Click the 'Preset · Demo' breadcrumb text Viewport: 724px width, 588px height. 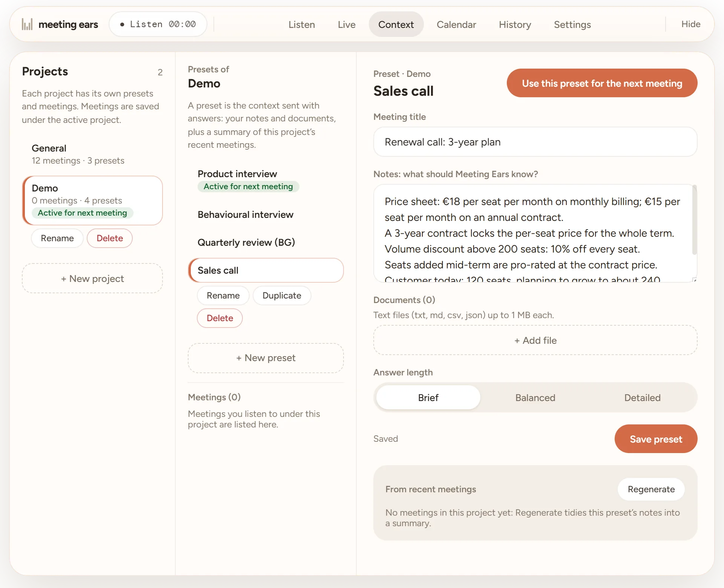click(x=402, y=74)
